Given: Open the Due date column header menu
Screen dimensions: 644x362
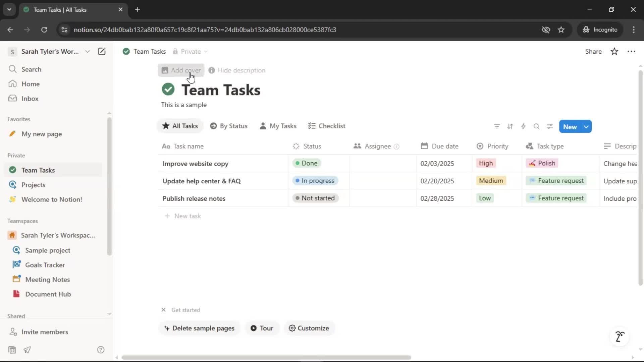Looking at the screenshot, I should click(x=439, y=146).
